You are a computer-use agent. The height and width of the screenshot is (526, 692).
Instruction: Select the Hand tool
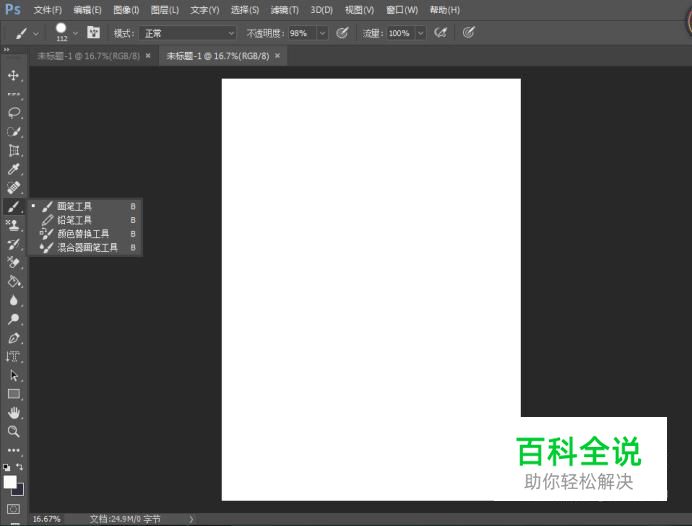pyautogui.click(x=13, y=413)
